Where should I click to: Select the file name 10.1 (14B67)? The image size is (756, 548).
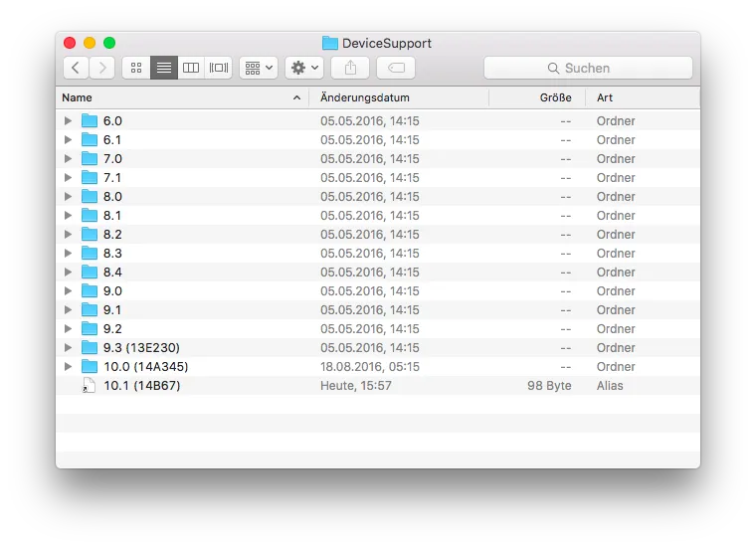[x=141, y=386]
